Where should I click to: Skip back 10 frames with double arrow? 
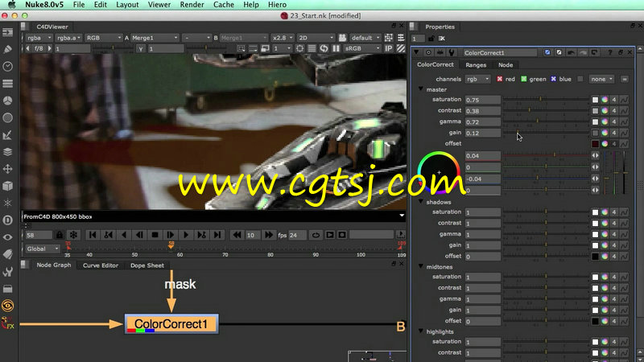237,235
